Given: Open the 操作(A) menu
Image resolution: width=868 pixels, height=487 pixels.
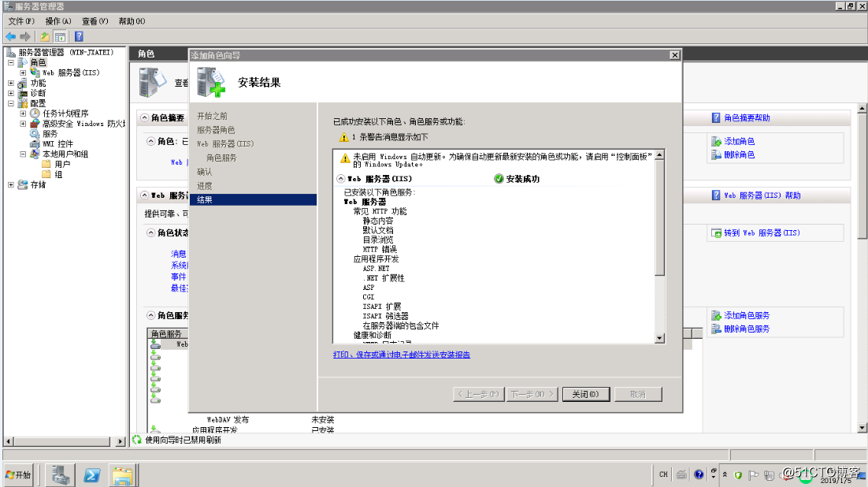Looking at the screenshot, I should (58, 21).
